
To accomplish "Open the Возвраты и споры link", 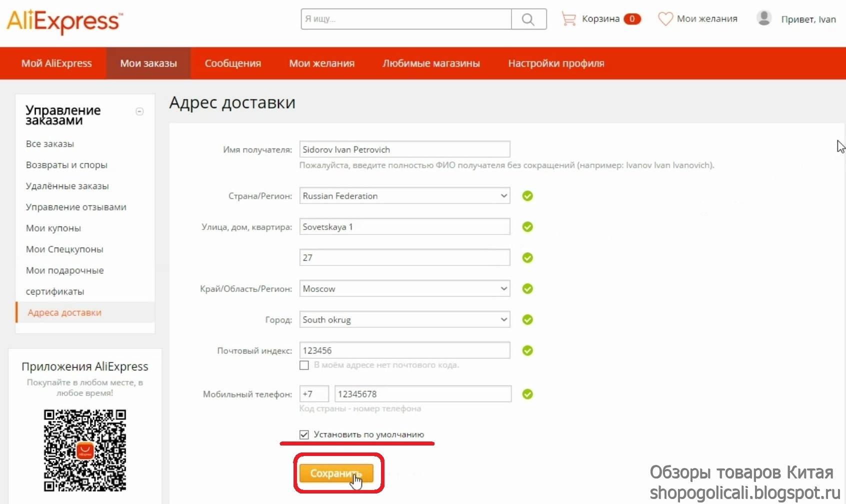I will 66,165.
